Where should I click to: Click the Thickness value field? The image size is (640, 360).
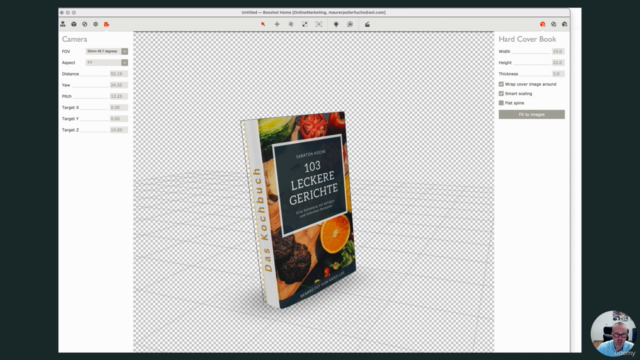pos(558,74)
